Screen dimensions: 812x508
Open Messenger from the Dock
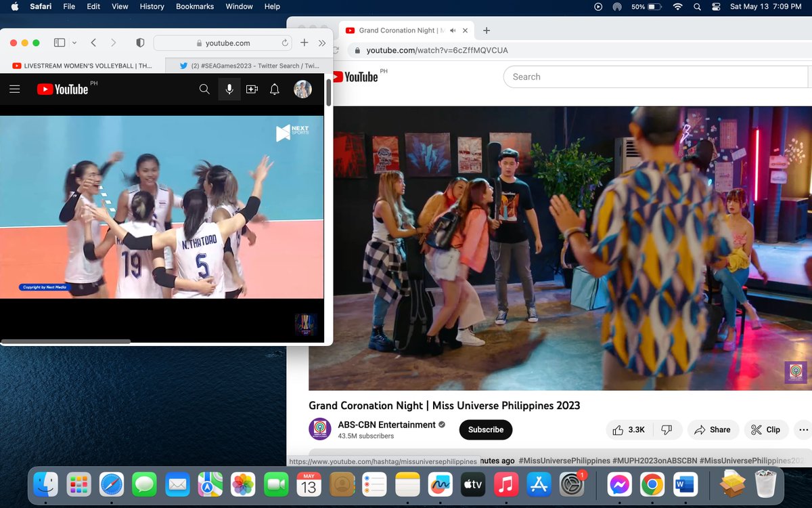click(x=619, y=484)
